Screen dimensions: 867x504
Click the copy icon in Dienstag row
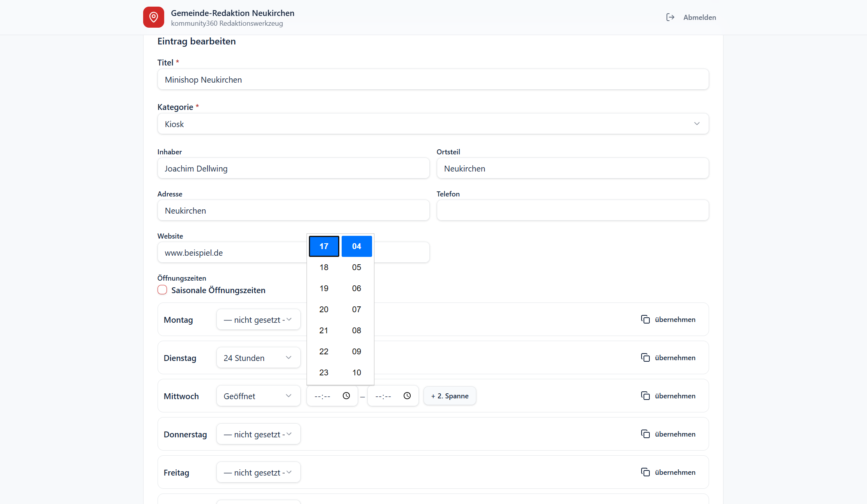(645, 357)
